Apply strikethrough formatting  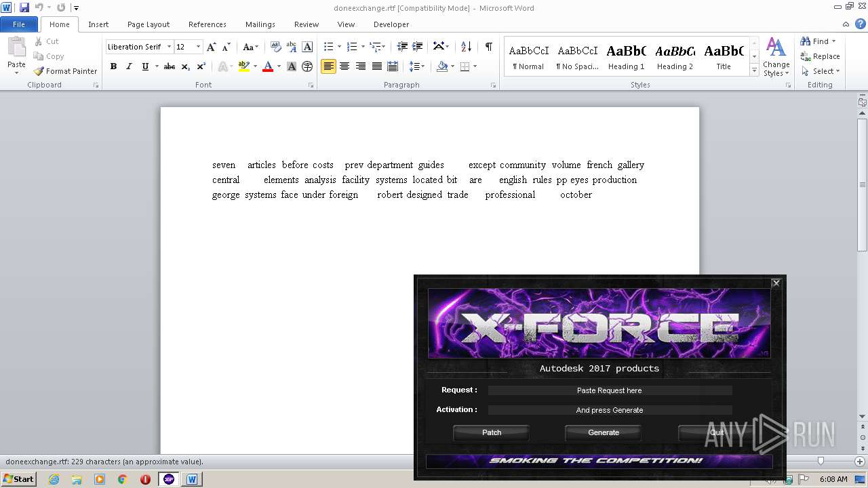click(170, 66)
